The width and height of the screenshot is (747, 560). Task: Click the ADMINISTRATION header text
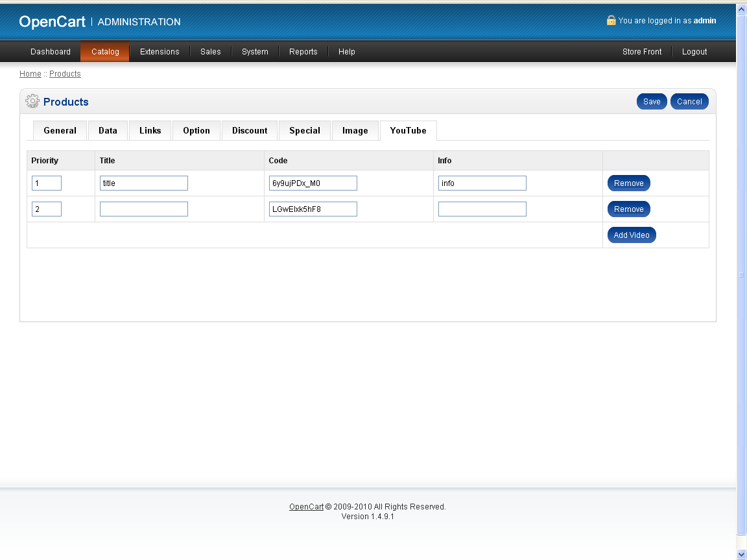(x=139, y=22)
